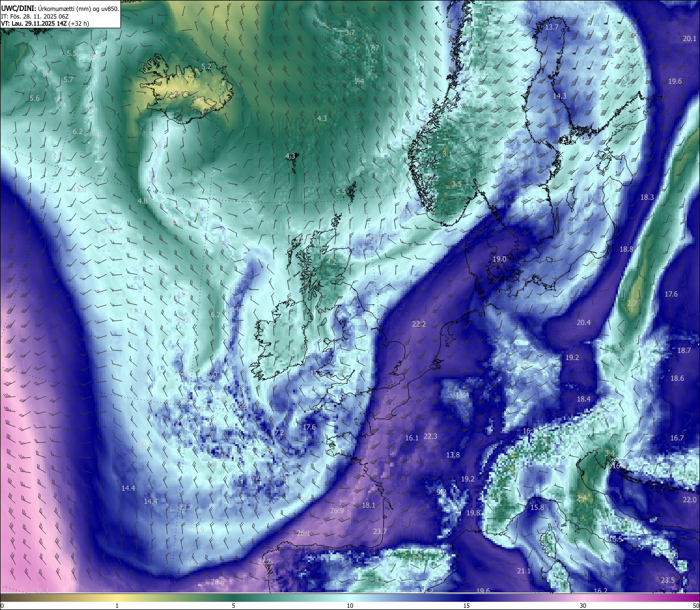This screenshot has height=610, width=700.
Task: Select the 18.6 value on the right edge
Action: (677, 378)
